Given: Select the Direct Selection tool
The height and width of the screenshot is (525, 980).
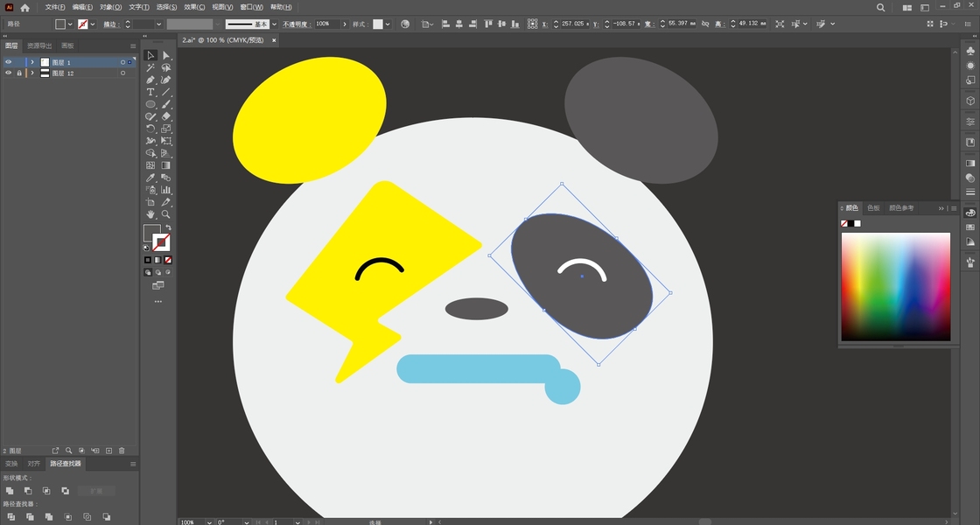Looking at the screenshot, I should 165,56.
